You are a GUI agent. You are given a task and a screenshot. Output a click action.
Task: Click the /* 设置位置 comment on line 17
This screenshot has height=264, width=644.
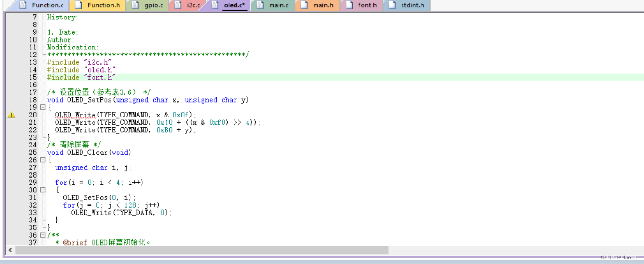pos(99,92)
